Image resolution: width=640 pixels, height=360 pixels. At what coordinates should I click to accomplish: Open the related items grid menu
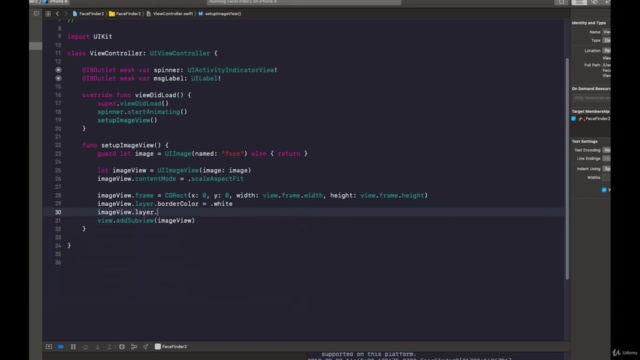coord(48,13)
